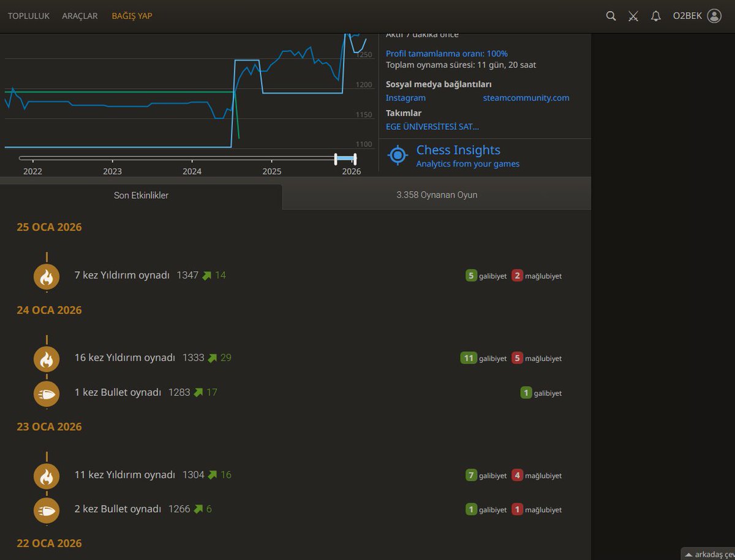Click the user avatar icon

pyautogui.click(x=714, y=16)
